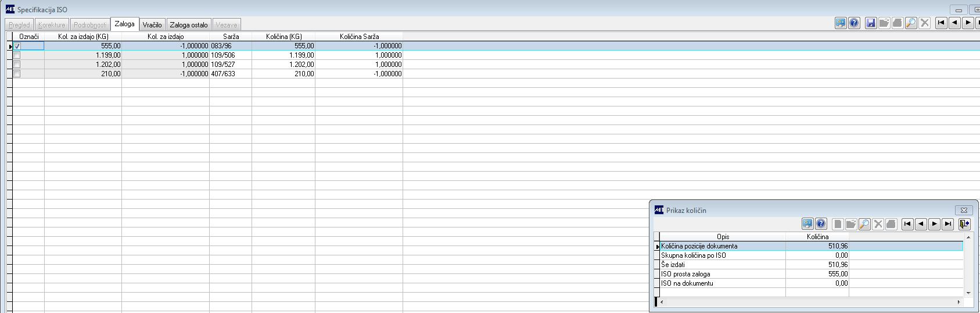Viewport: 980px width, 313px height.
Task: Jump to last record in Prikaz količin
Action: pyautogui.click(x=947, y=224)
